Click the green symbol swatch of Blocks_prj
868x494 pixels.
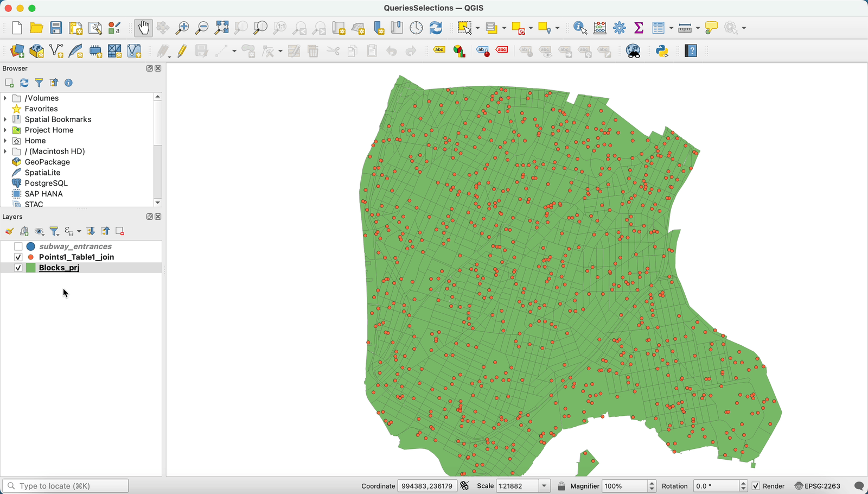click(x=31, y=268)
